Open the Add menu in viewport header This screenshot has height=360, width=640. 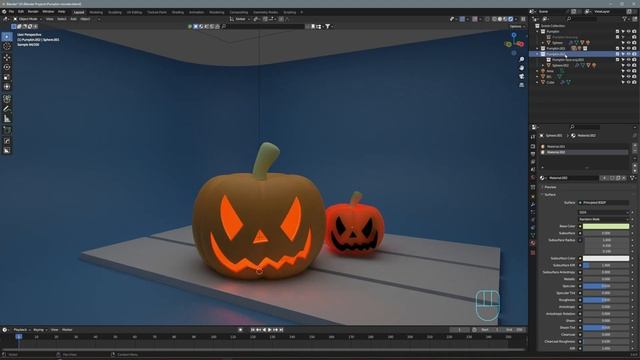click(x=73, y=19)
